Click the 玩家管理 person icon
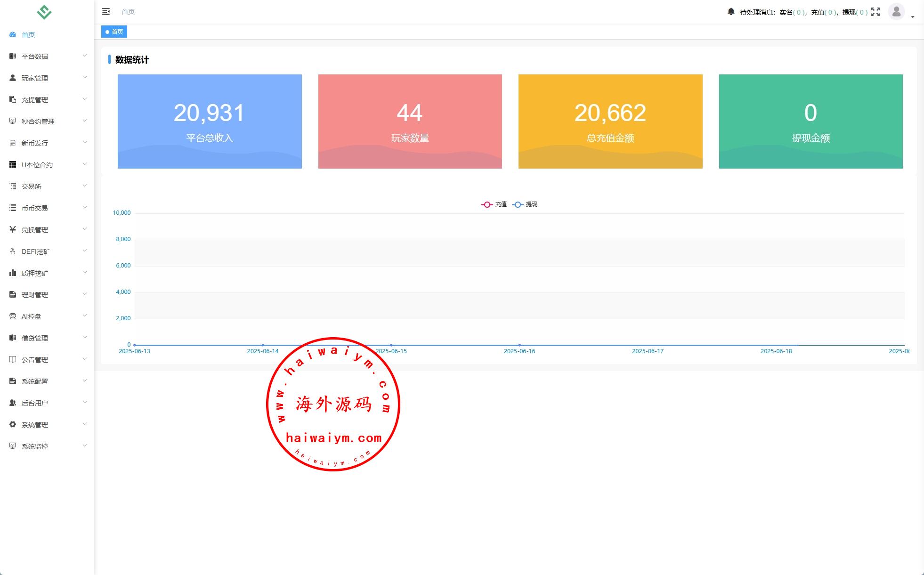The image size is (924, 575). pyautogui.click(x=13, y=78)
